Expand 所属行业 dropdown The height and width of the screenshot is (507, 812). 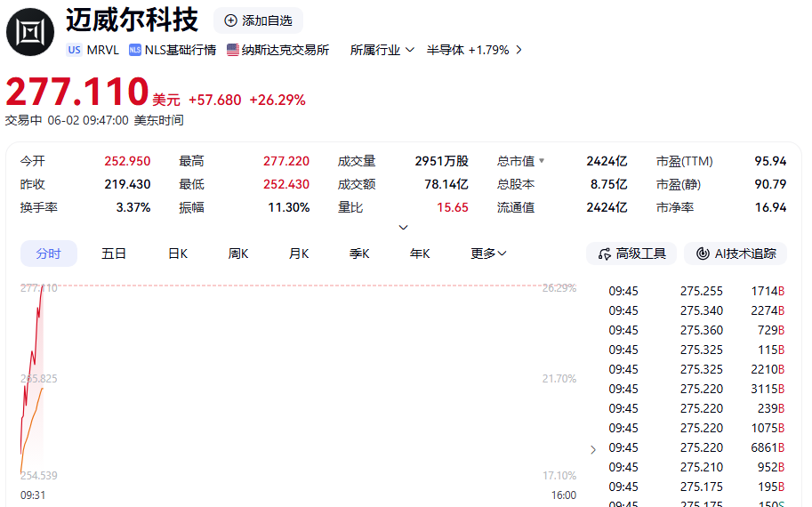coord(382,50)
